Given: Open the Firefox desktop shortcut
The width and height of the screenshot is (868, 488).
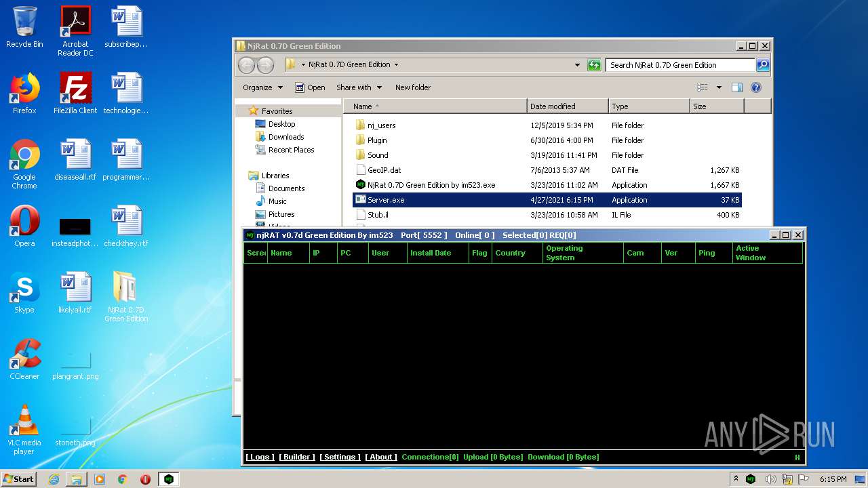Looking at the screenshot, I should 24,94.
